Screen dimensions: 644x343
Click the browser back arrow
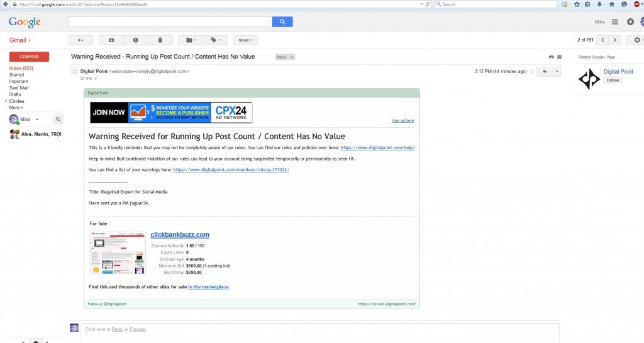click(5, 4)
